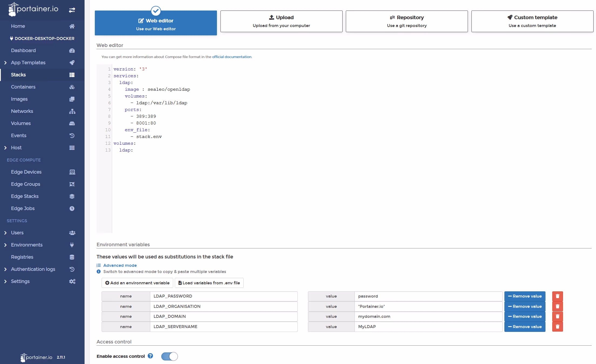Expand the Authentication logs submenu chevron
Image resolution: width=596 pixels, height=364 pixels.
tap(5, 269)
